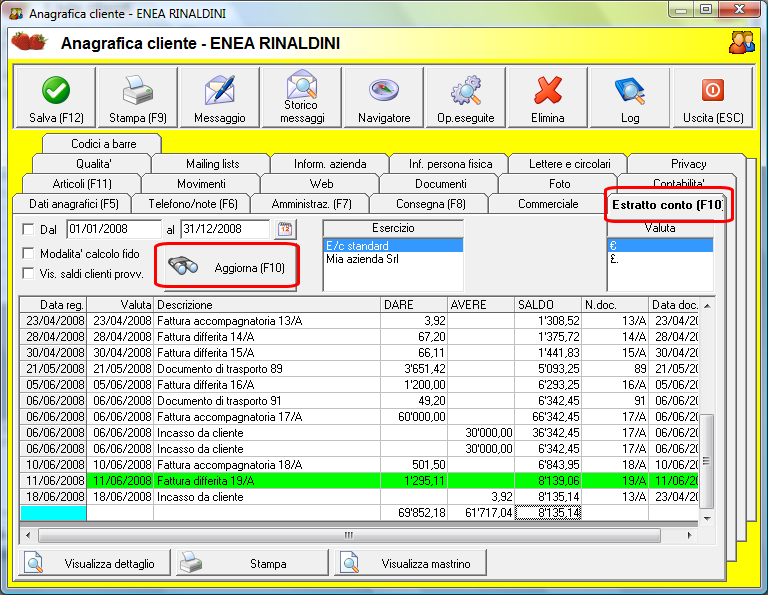
Task: Open the Commerciale tab
Action: coord(548,204)
